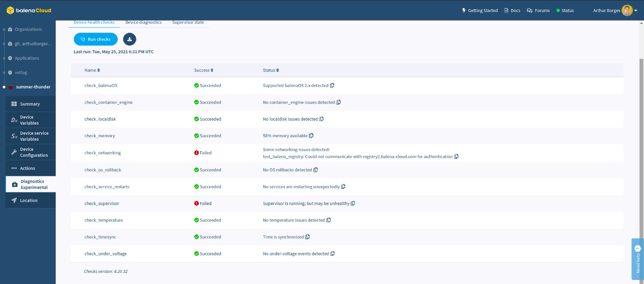Copy the check_memory status text
644x284 pixels.
pyautogui.click(x=311, y=136)
